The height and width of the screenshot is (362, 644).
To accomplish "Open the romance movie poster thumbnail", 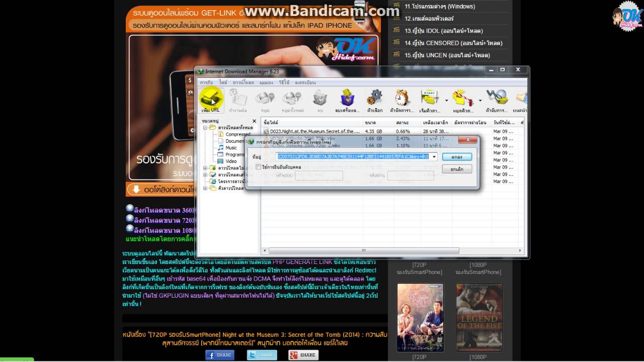I will (x=420, y=317).
